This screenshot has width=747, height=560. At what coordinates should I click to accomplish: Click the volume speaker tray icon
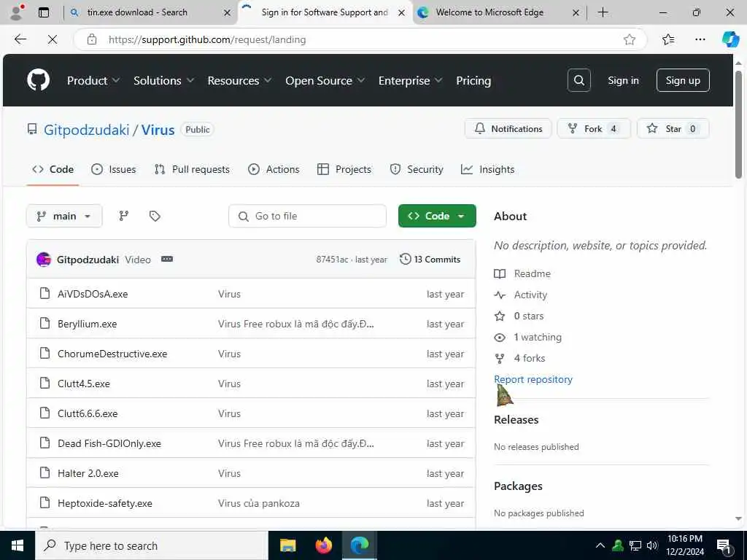652,545
